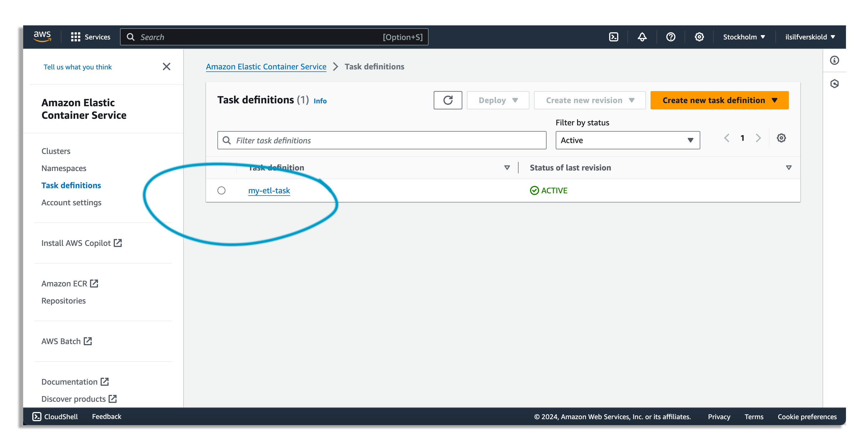This screenshot has height=448, width=868.
Task: Open the Stockholm region dropdown
Action: pyautogui.click(x=744, y=37)
